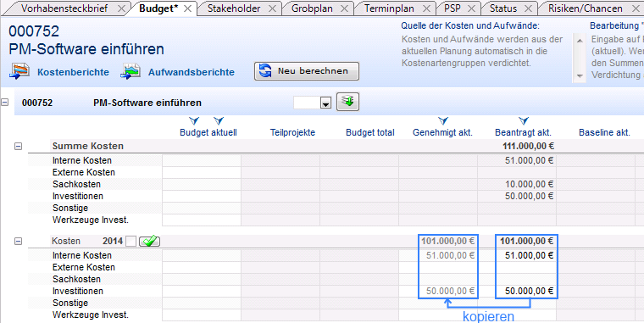Close the Stakeholder tab
This screenshot has height=323, width=644.
pos(272,8)
